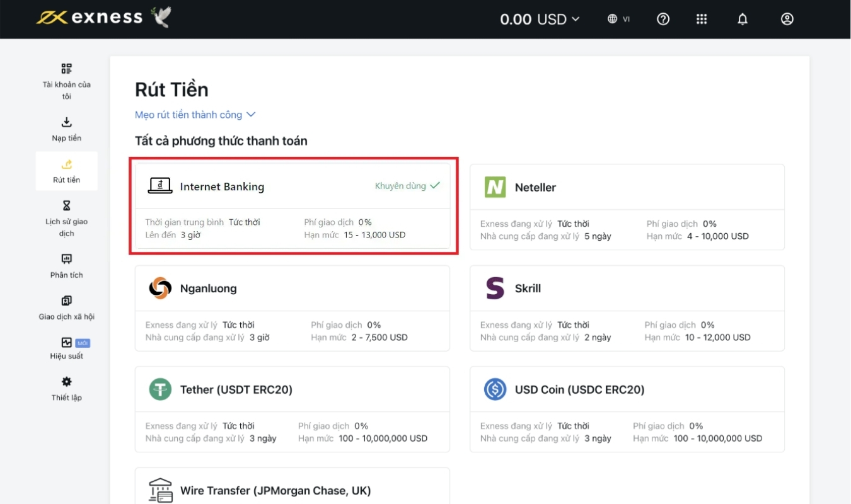Click the dove icon beside Exness logo
851x504 pixels.
click(x=161, y=17)
